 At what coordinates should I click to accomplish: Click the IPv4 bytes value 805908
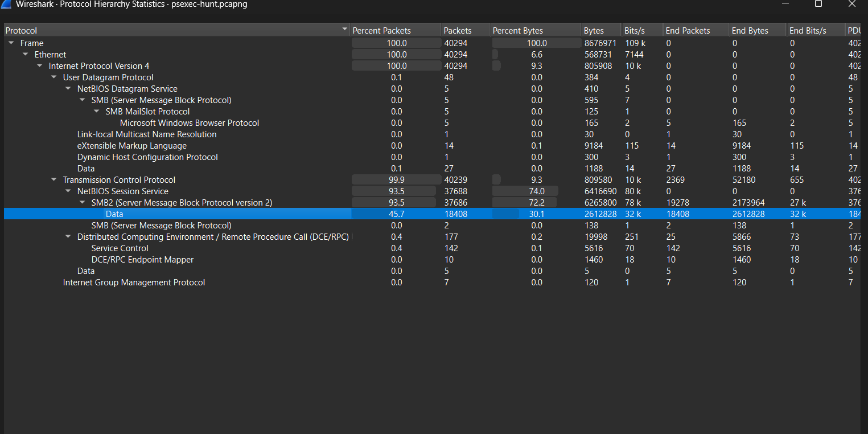(x=598, y=66)
